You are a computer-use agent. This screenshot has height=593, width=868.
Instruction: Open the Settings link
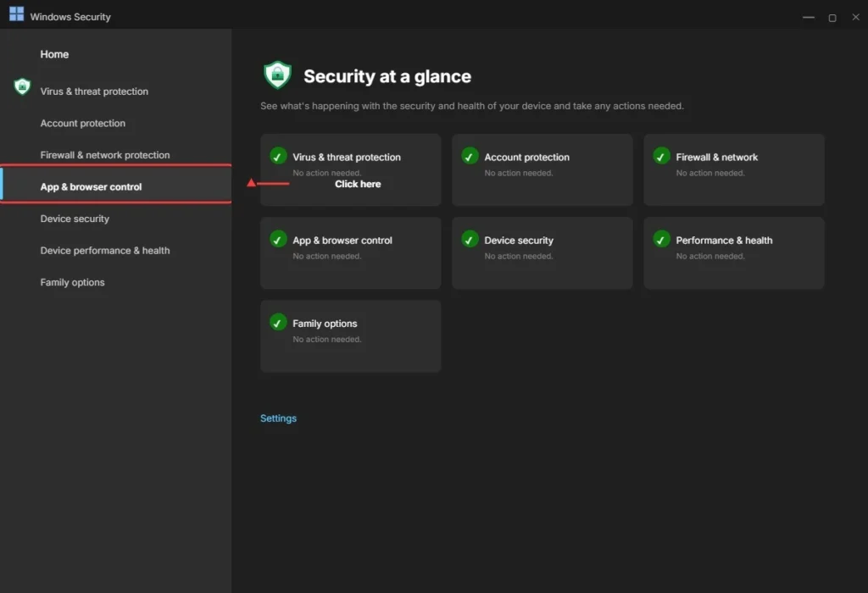pyautogui.click(x=278, y=418)
